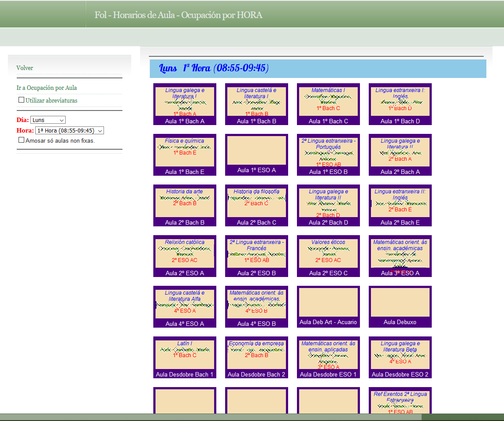Check Amosar só aulas non fixas
This screenshot has width=504, height=421.
(21, 140)
